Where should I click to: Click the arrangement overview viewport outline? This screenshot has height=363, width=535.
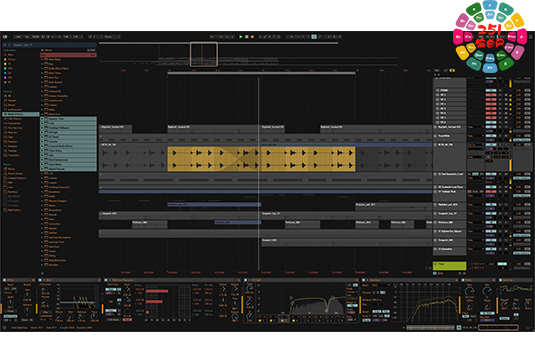[x=204, y=54]
